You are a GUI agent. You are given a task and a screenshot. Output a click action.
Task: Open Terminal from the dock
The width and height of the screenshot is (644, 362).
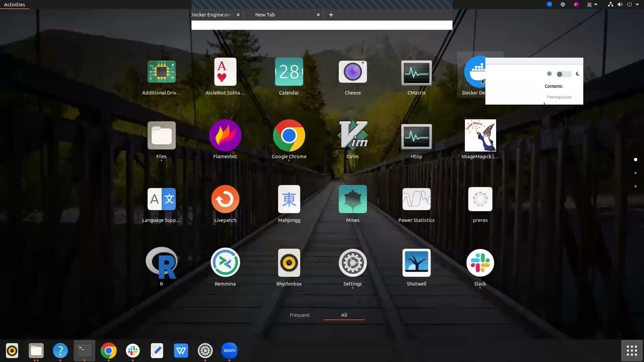(x=85, y=350)
